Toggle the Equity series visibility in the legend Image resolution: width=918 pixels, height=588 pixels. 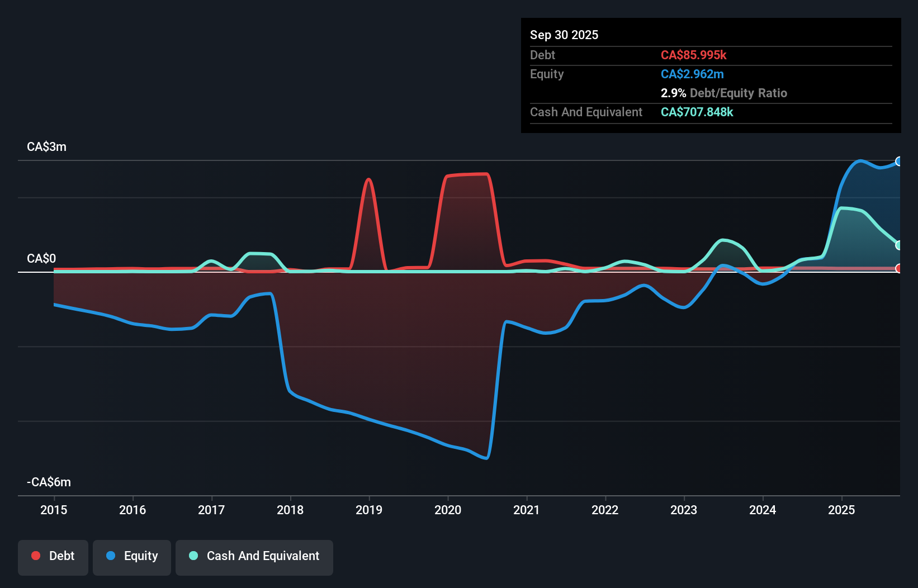click(131, 556)
